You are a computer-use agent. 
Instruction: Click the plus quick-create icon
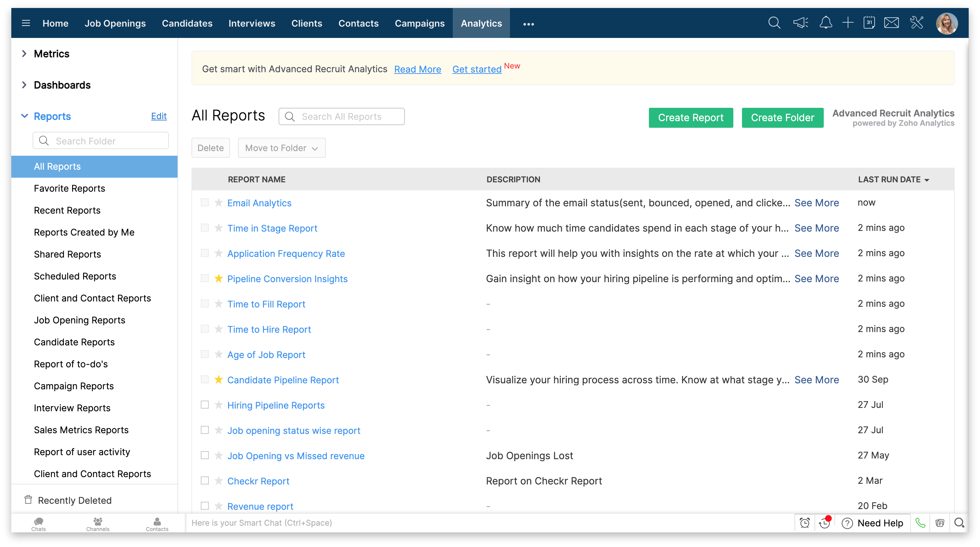(x=848, y=23)
